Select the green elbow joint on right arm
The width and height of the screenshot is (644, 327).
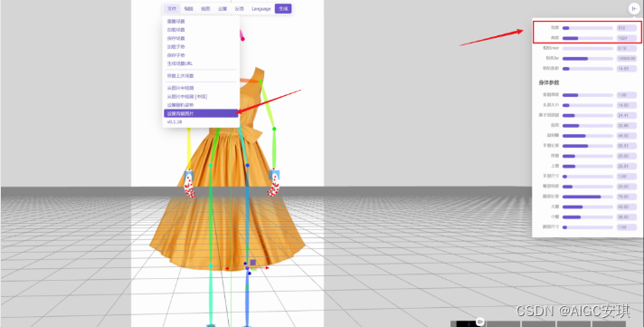coord(274,130)
